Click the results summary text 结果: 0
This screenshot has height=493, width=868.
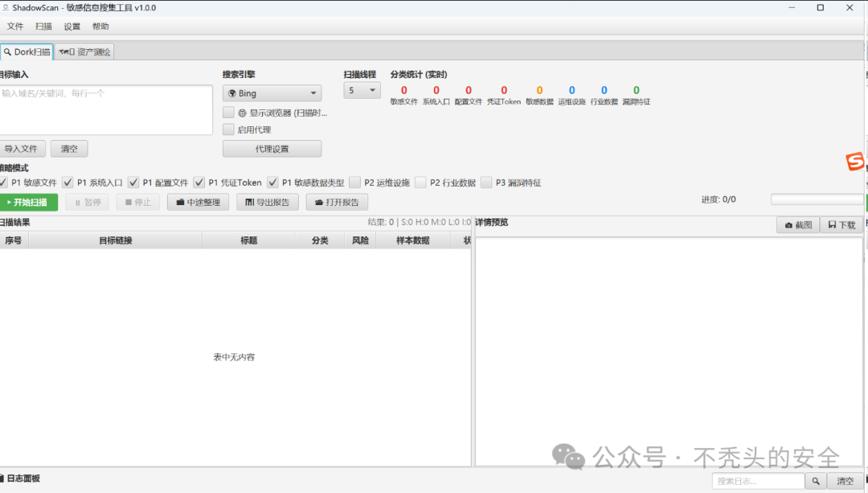381,222
